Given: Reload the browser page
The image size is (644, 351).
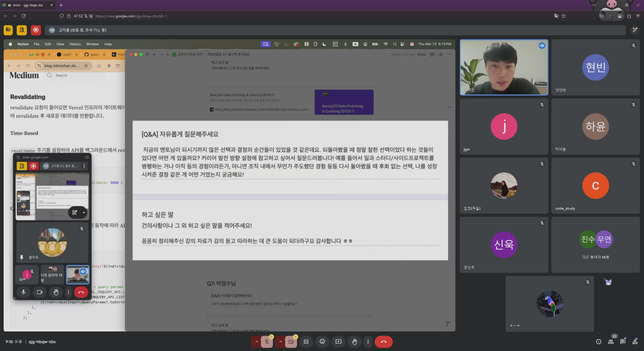Looking at the screenshot, I should coord(24,16).
